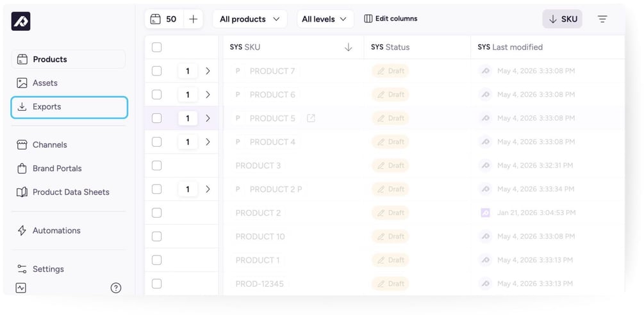Click Draft status badge for PRODUCT 2
Image resolution: width=644 pixels, height=315 pixels.
click(x=391, y=213)
